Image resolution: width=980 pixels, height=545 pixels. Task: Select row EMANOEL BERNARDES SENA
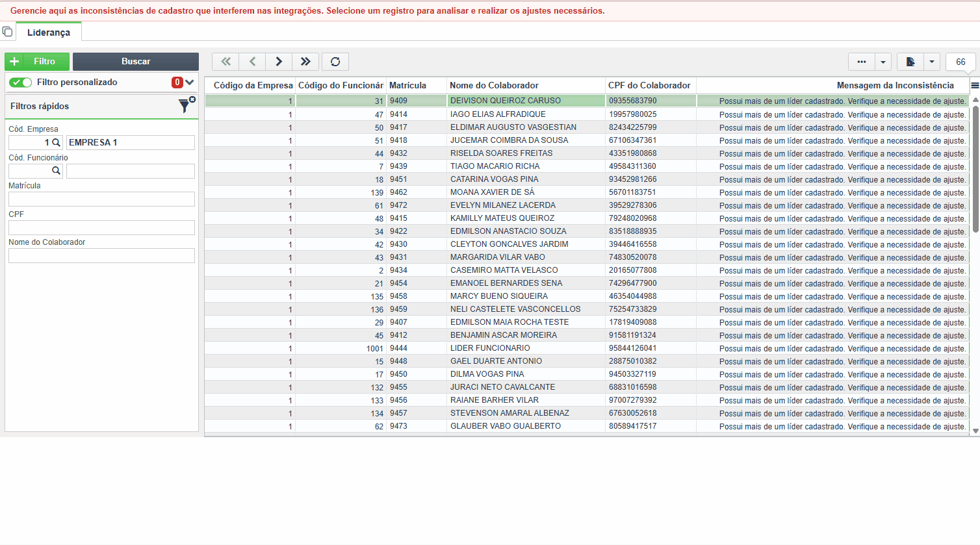pyautogui.click(x=587, y=283)
